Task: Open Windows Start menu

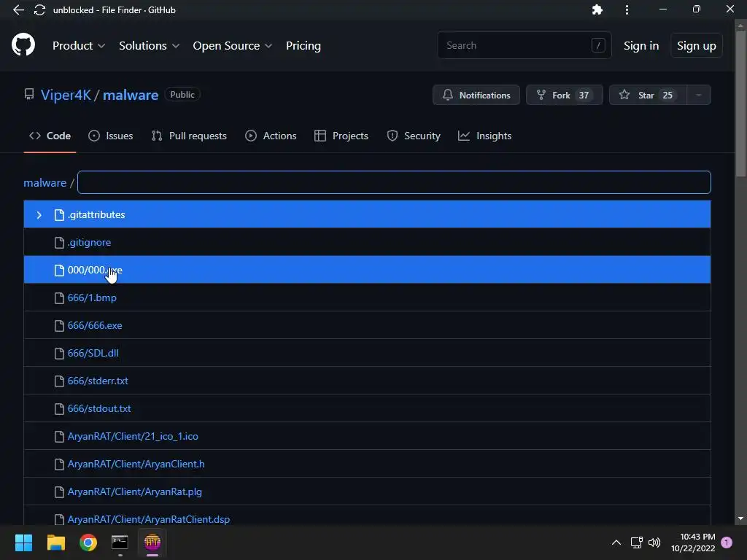Action: tap(23, 542)
